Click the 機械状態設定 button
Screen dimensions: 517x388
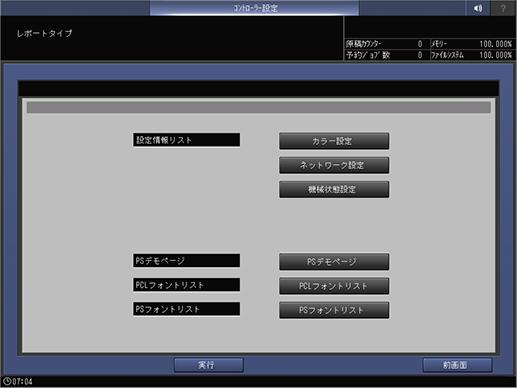click(x=334, y=189)
